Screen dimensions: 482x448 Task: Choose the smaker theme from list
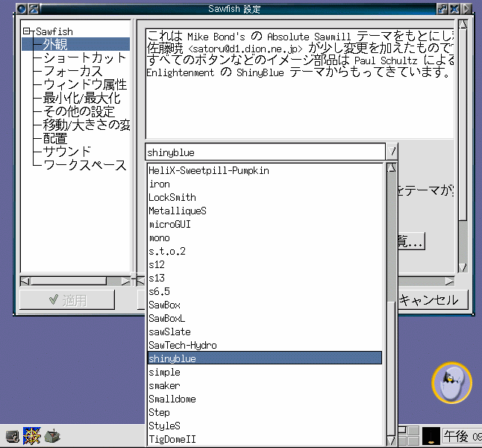coord(265,385)
